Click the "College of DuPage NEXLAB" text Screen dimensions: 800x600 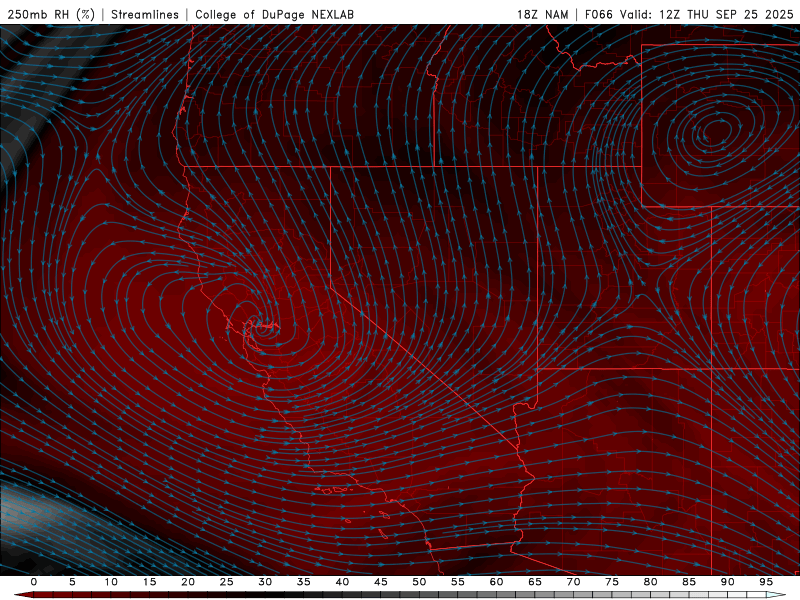click(274, 14)
